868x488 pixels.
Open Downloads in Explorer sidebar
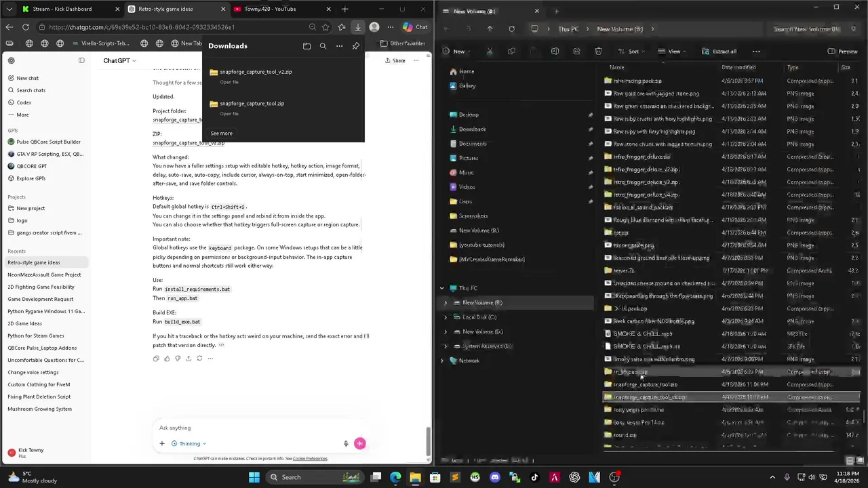tap(472, 129)
